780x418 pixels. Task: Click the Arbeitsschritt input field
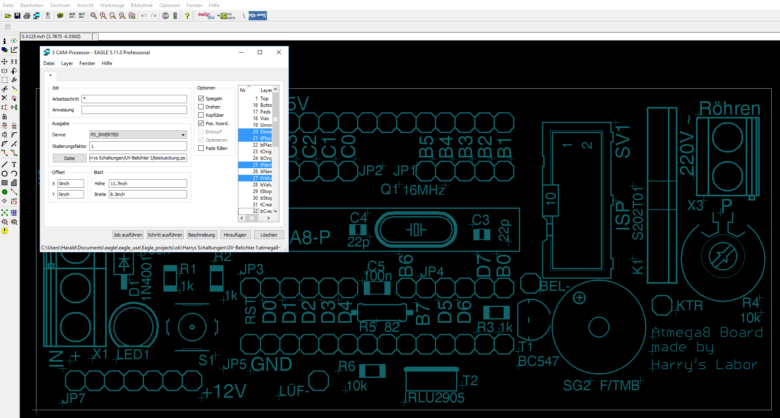(x=134, y=99)
